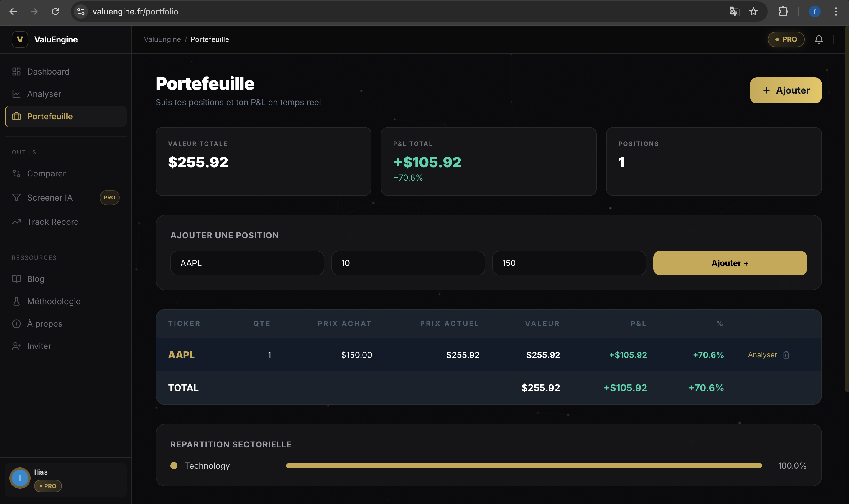Open the Comparer tool
Viewport: 849px width, 504px height.
(47, 173)
